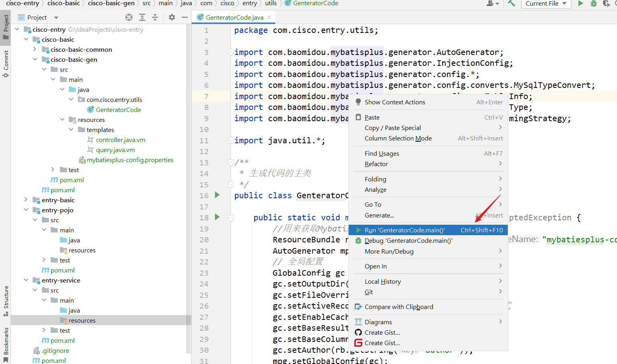Click the Run with Coverage icon
Image resolution: width=617 pixels, height=364 pixels.
[606, 3]
